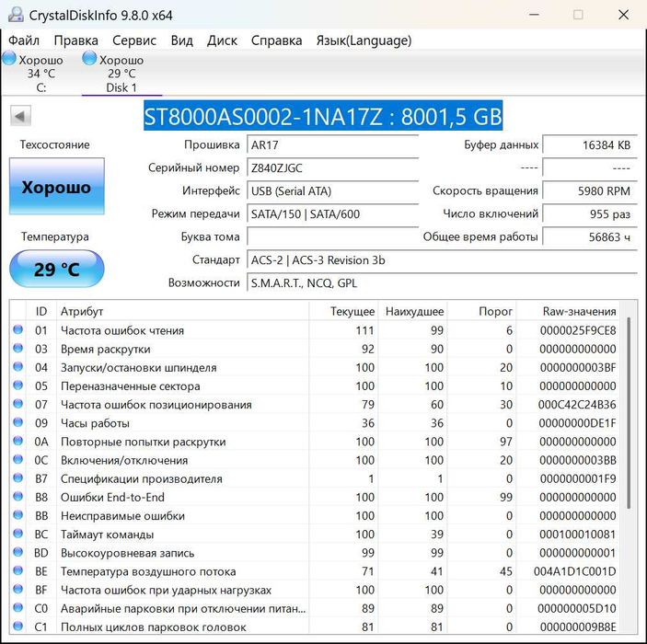Open the Сервис menu
Viewport: 647px width, 644px height.
click(134, 40)
